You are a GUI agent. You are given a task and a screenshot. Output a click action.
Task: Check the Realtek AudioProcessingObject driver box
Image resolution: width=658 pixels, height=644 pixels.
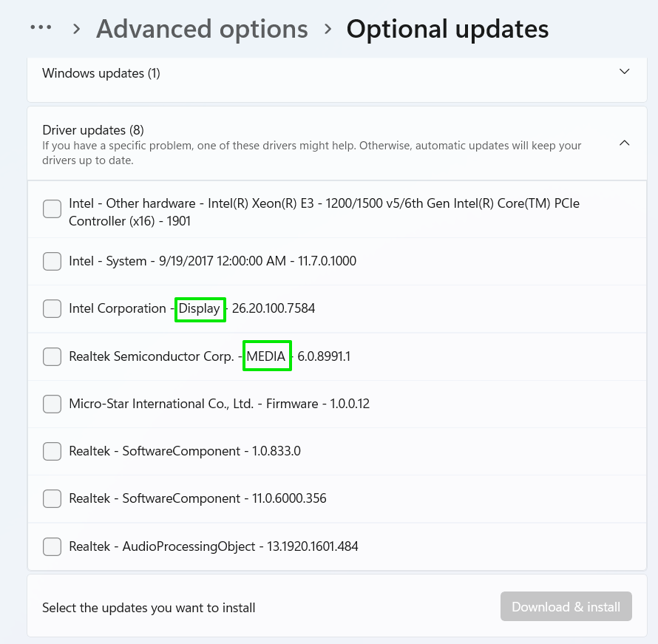tap(52, 546)
